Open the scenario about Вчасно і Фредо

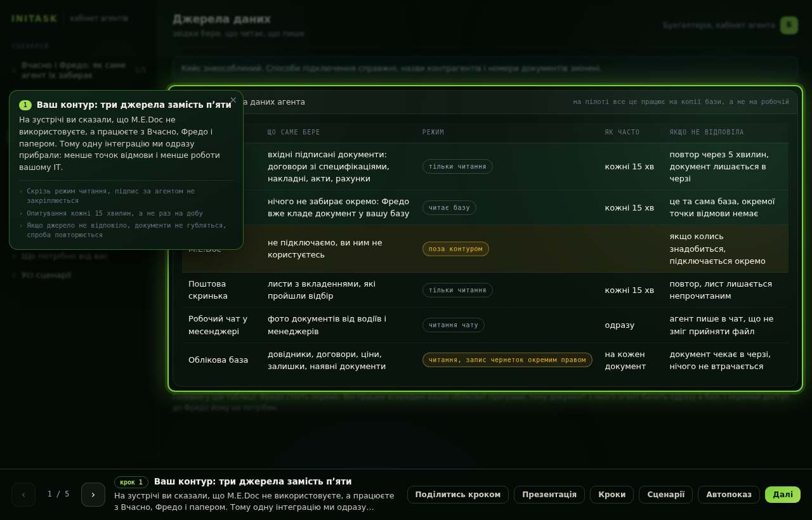[79, 70]
